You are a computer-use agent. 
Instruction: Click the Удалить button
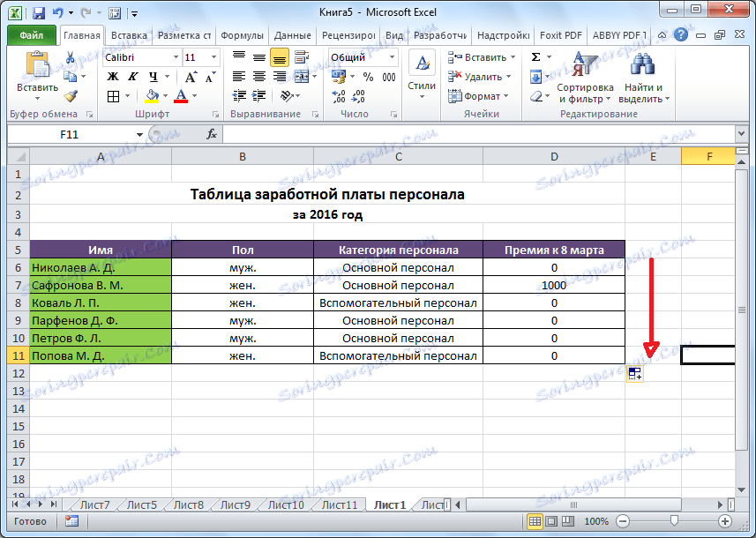(x=480, y=77)
